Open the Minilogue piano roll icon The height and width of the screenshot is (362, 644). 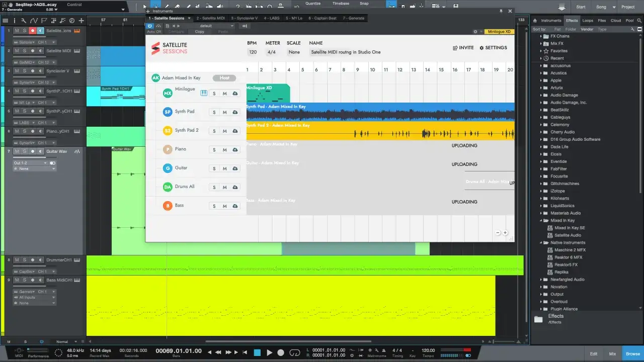pyautogui.click(x=204, y=93)
